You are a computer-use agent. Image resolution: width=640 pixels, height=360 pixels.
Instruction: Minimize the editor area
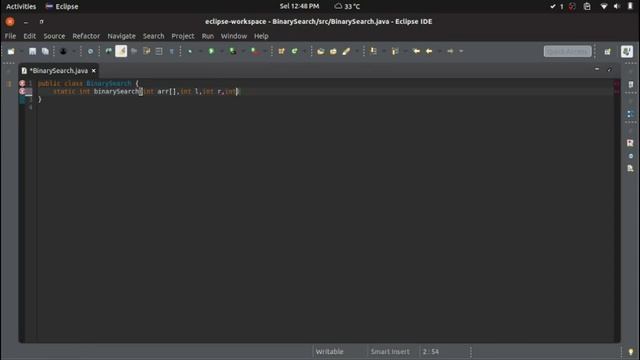[x=597, y=69]
